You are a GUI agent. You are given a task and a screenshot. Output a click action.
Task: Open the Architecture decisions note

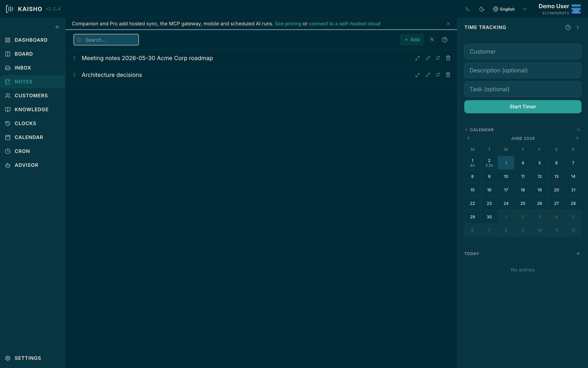(x=112, y=75)
